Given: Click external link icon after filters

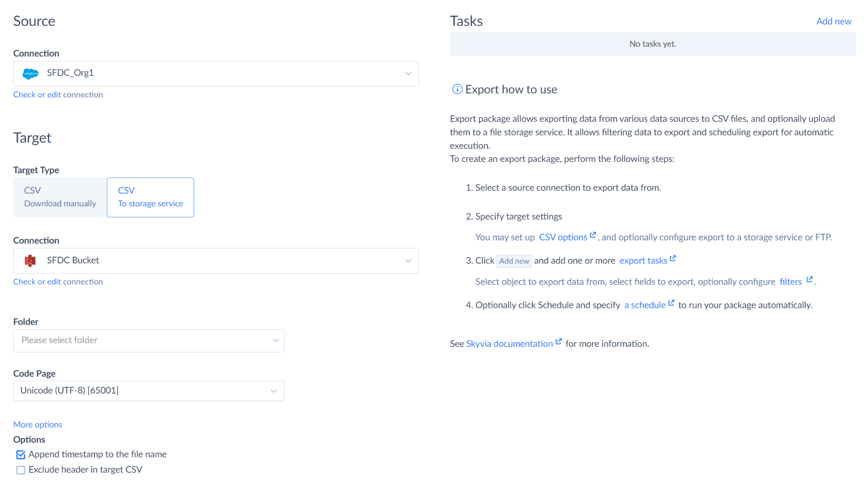Looking at the screenshot, I should [x=810, y=280].
